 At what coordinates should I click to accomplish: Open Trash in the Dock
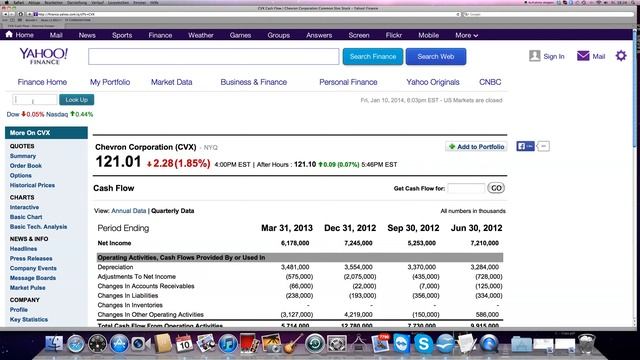(587, 343)
